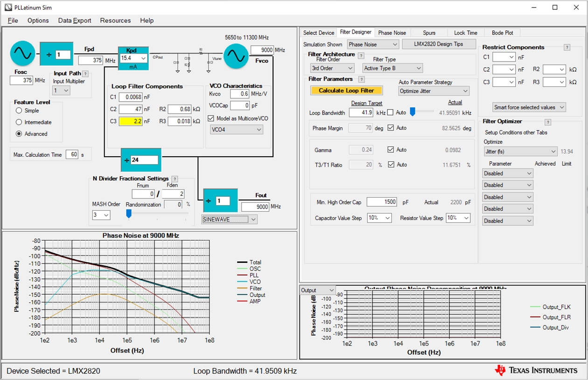Screen dimensions: 588x380
Task: Click the Randomization slider handle
Action: 129,214
